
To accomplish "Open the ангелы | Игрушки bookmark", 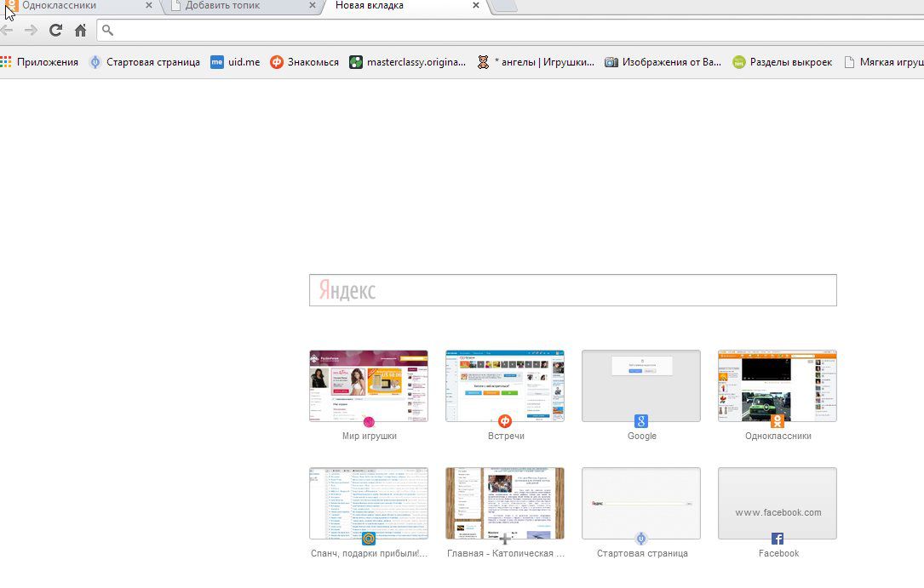I will click(536, 62).
